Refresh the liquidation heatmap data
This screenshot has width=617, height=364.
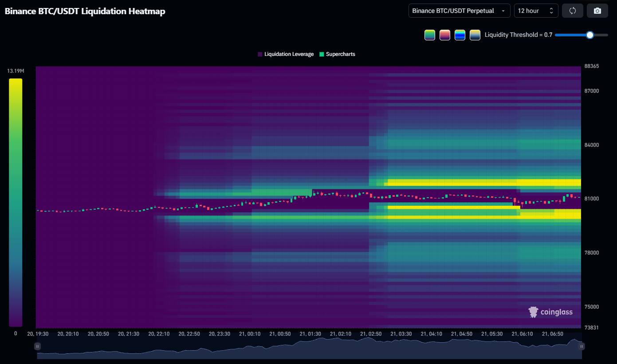(573, 11)
